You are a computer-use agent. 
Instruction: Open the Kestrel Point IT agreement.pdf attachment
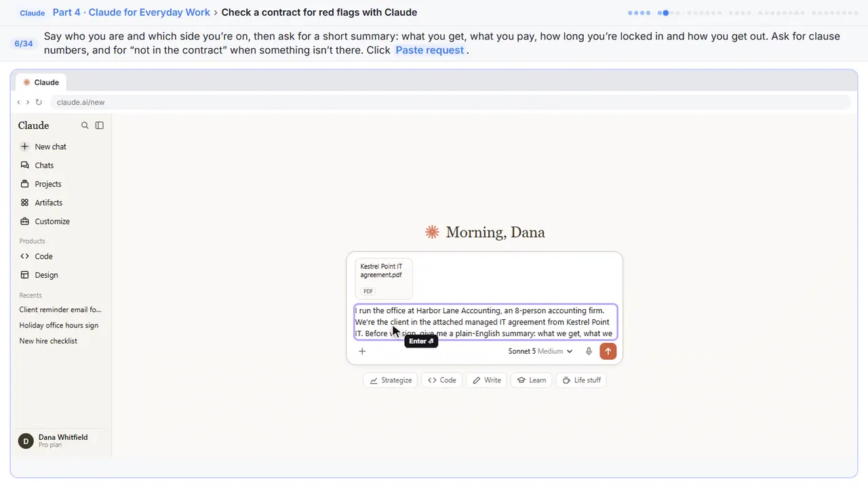pos(384,279)
